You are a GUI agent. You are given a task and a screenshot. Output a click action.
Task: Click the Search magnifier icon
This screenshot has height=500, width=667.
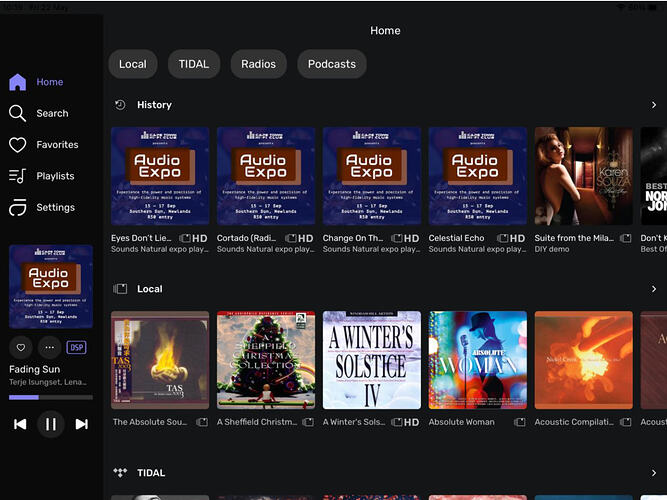17,113
